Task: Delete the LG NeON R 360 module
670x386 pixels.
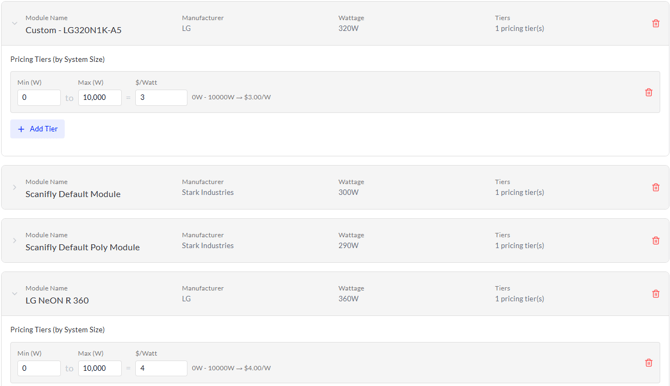Action: coord(655,294)
